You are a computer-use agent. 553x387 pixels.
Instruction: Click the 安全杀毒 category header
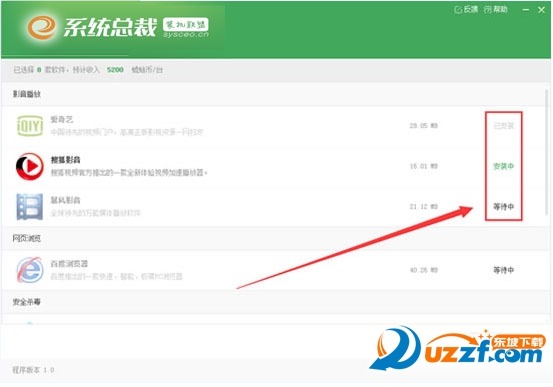27,302
